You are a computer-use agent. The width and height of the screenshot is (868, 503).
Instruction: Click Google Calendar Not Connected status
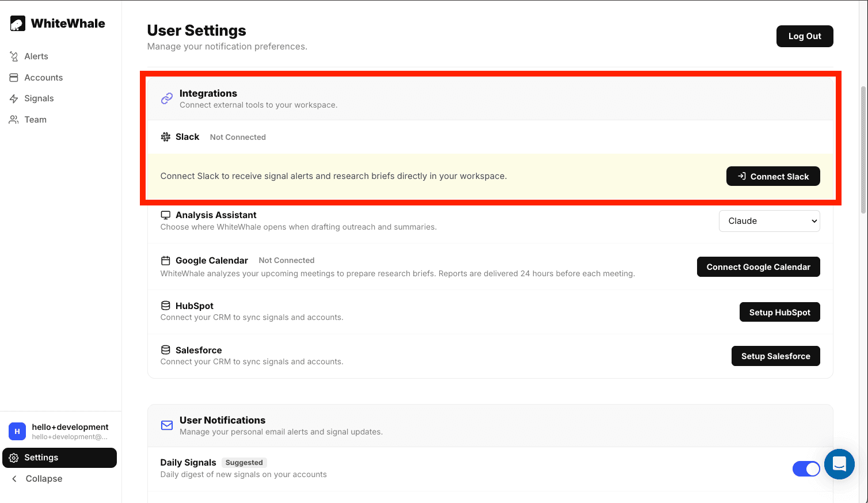pos(287,260)
